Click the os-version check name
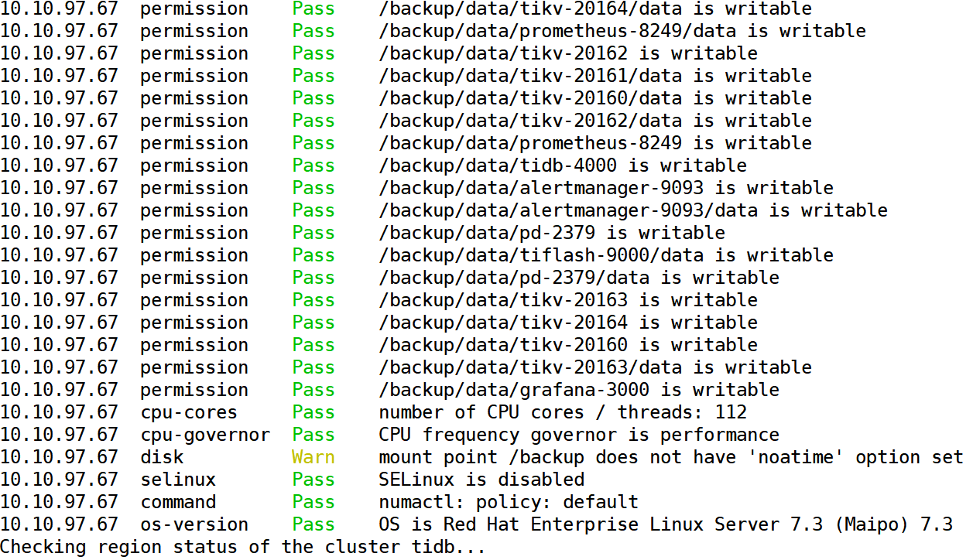This screenshot has height=560, width=973. 194,524
